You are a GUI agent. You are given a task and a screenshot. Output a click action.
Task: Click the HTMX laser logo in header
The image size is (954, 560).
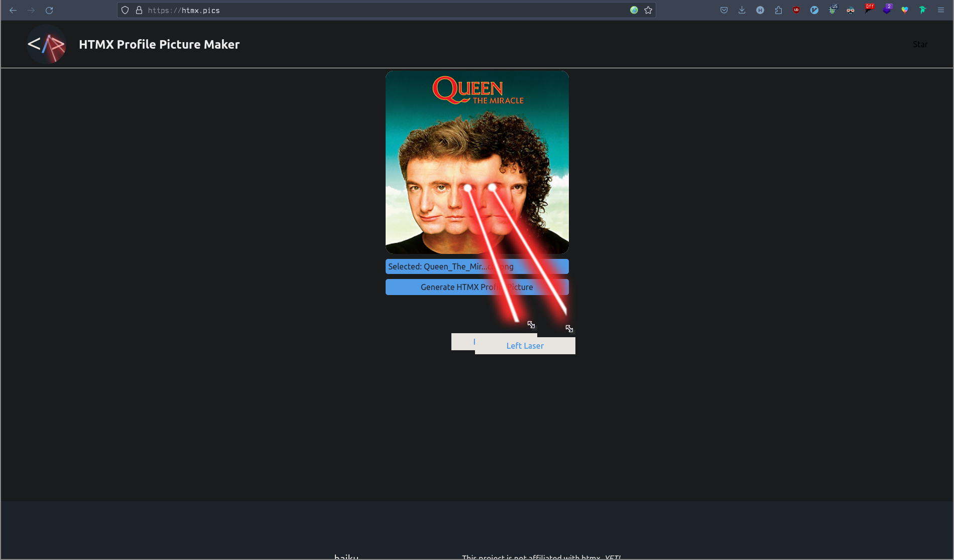[46, 44]
